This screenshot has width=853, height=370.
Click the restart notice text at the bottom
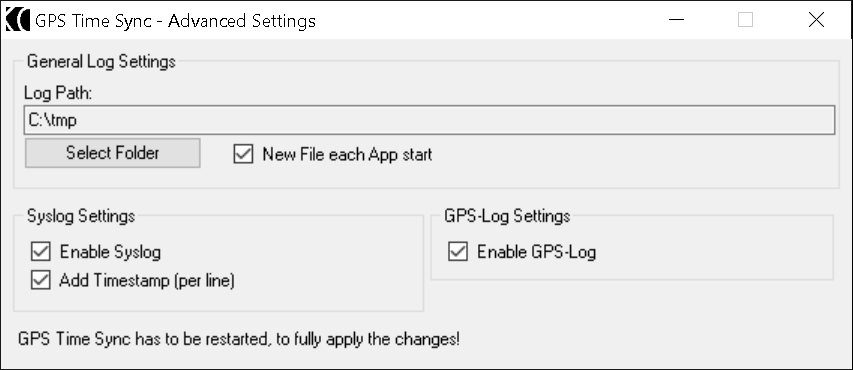pos(239,339)
